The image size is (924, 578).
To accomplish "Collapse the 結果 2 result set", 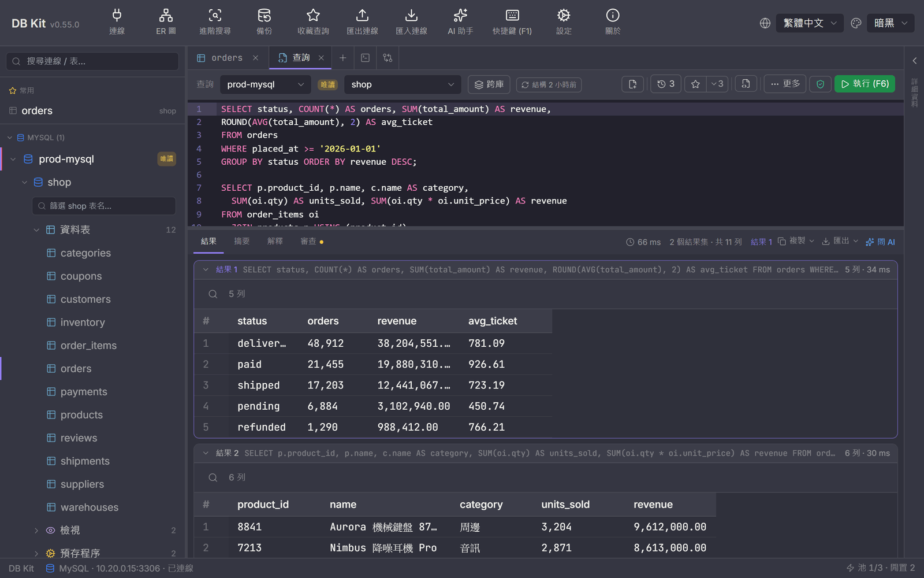I will (x=206, y=453).
